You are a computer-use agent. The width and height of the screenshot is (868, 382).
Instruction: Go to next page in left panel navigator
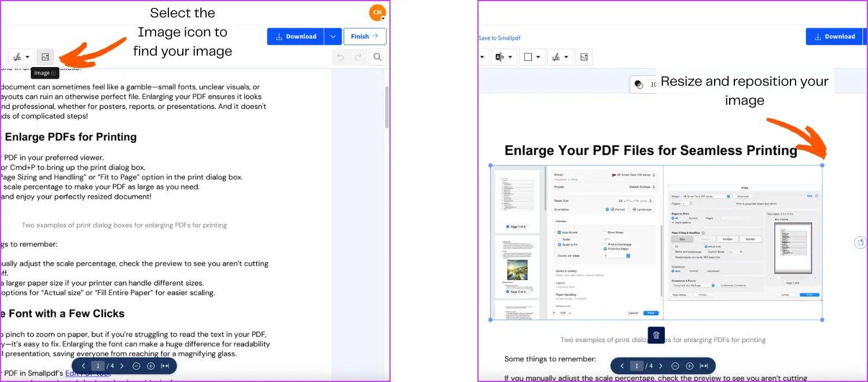pyautogui.click(x=122, y=366)
